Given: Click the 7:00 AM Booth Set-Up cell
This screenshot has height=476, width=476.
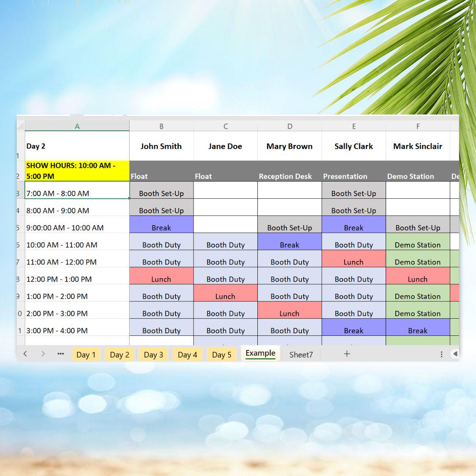Looking at the screenshot, I should [161, 193].
